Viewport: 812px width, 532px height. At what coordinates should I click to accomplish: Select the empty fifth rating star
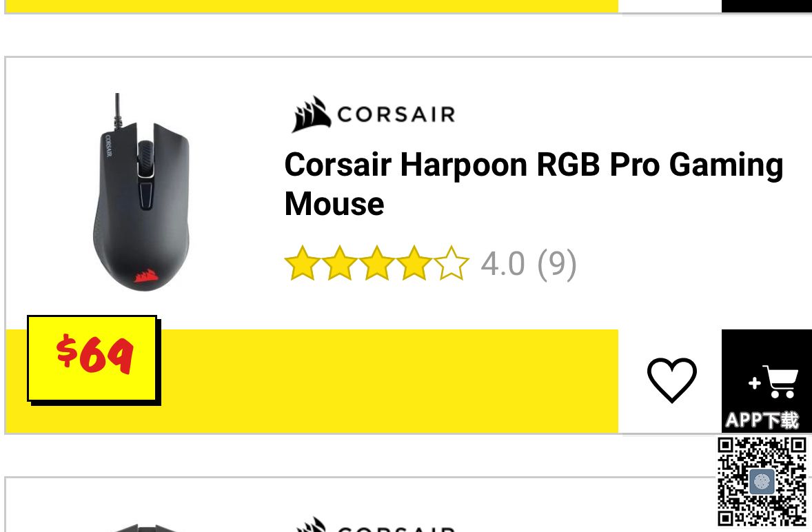click(451, 263)
